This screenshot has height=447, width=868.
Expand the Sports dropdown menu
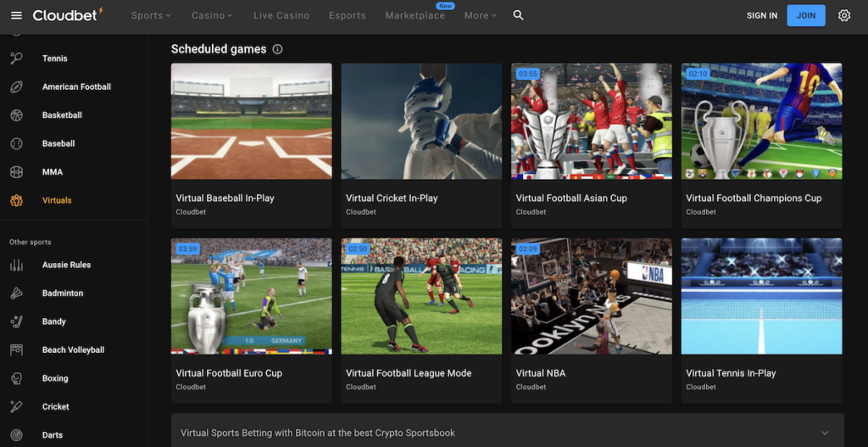coord(151,15)
